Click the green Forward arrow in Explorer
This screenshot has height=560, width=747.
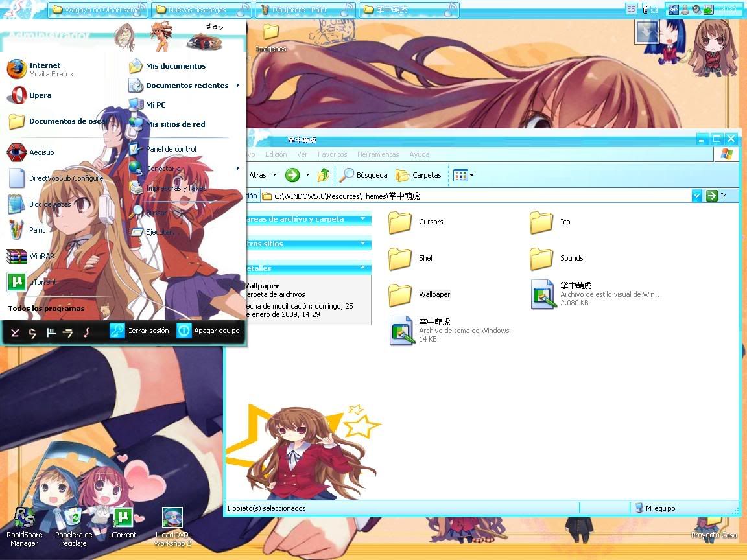click(292, 175)
